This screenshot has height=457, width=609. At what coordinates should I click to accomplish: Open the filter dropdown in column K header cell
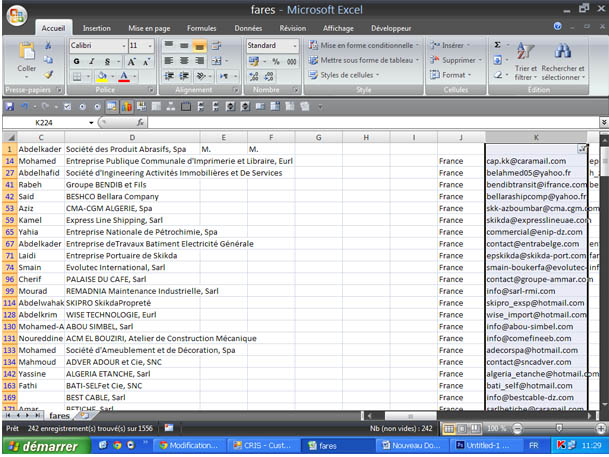[x=581, y=149]
